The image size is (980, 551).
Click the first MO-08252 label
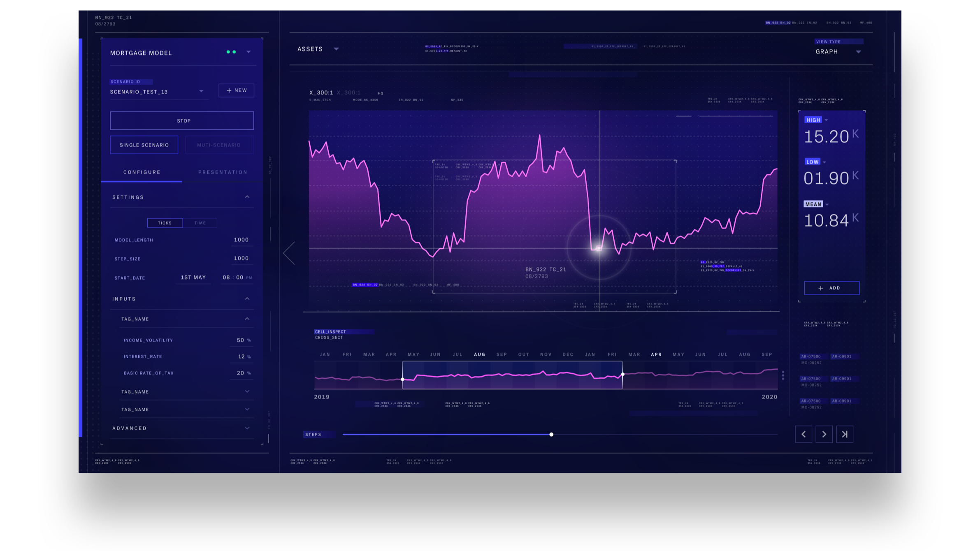[811, 363]
